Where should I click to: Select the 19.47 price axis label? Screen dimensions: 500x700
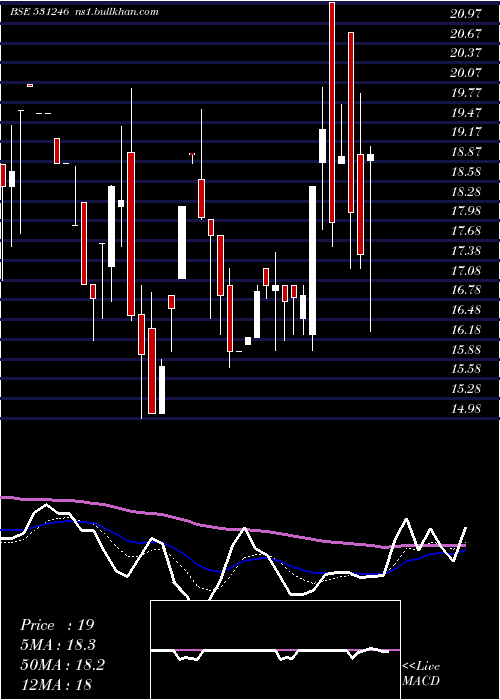pyautogui.click(x=466, y=112)
